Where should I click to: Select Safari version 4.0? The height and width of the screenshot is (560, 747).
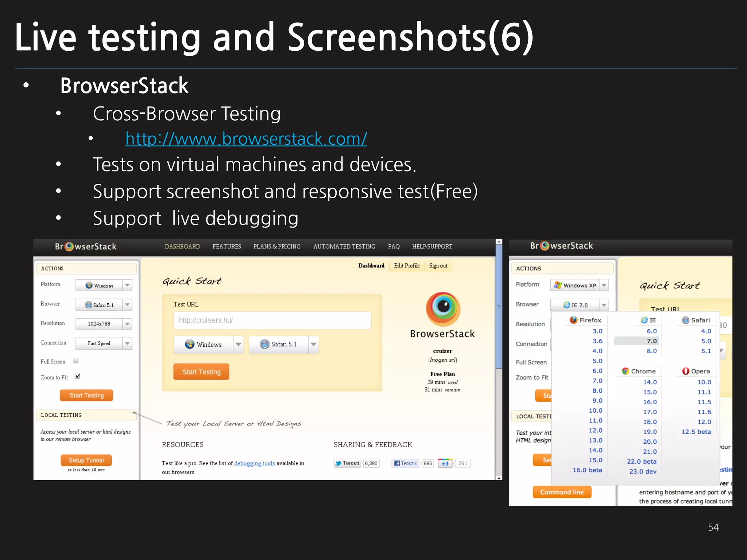pos(706,331)
